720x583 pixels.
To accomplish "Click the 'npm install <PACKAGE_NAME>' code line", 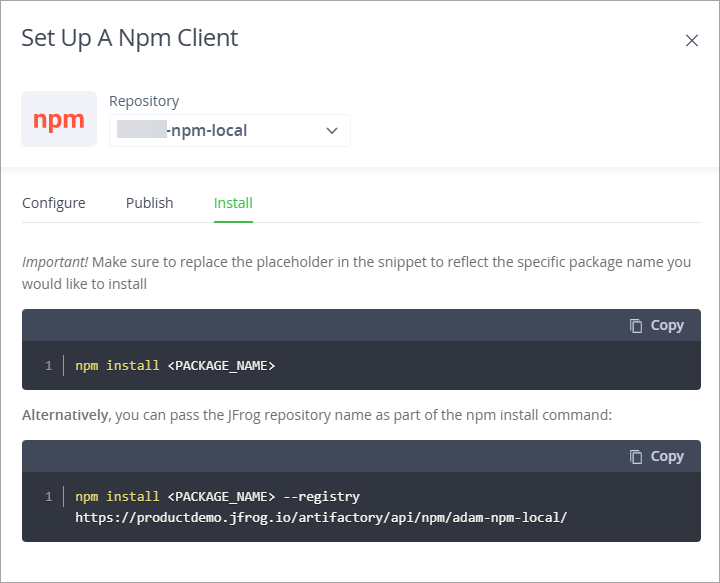I will pos(175,366).
